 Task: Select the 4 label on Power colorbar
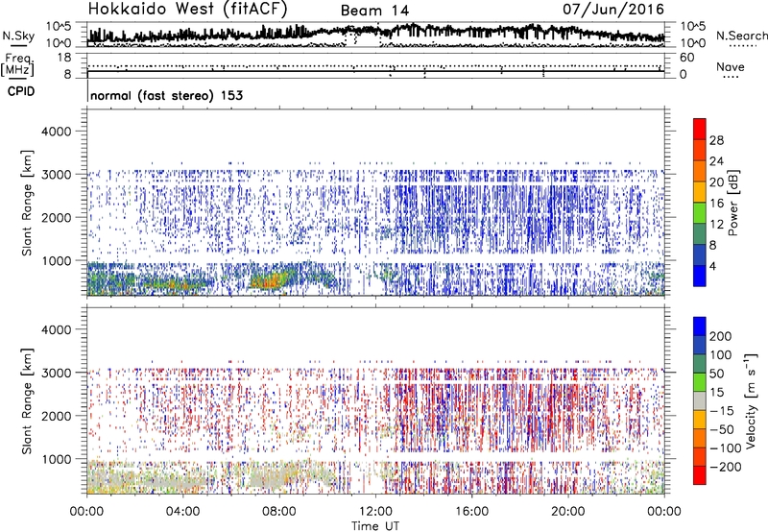(712, 266)
